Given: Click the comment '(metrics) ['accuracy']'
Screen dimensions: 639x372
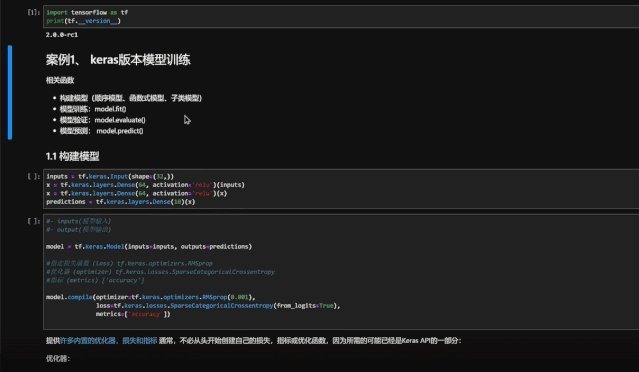Looking at the screenshot, I should click(x=95, y=281).
